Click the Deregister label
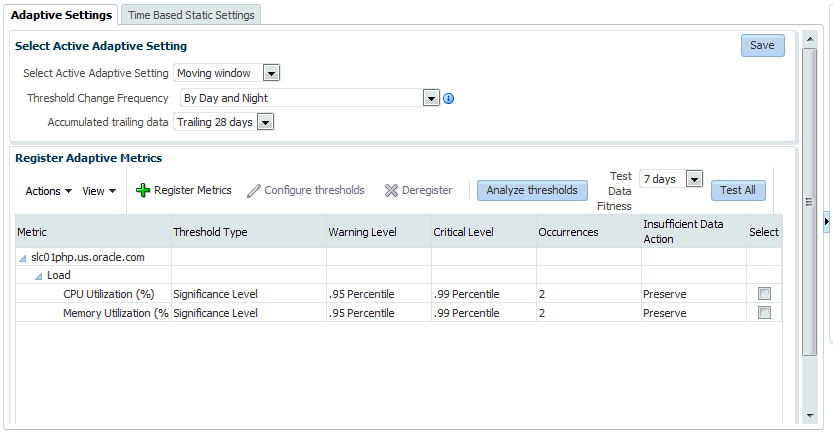 point(427,190)
